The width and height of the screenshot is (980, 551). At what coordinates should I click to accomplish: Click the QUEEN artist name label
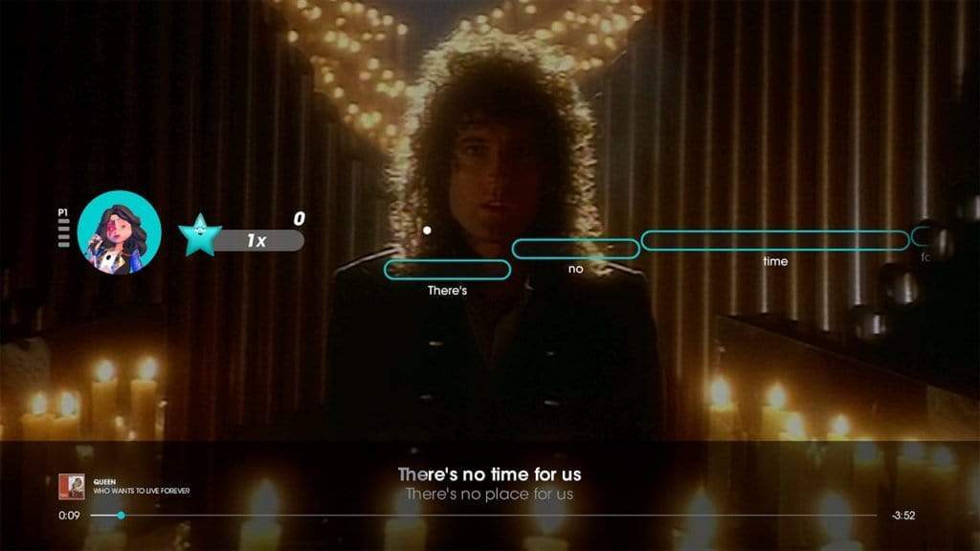point(104,482)
